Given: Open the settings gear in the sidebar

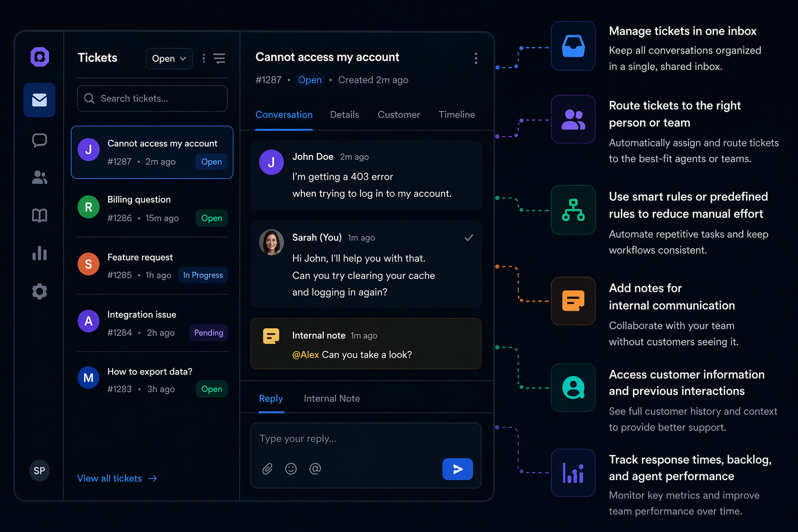Looking at the screenshot, I should pos(39,291).
